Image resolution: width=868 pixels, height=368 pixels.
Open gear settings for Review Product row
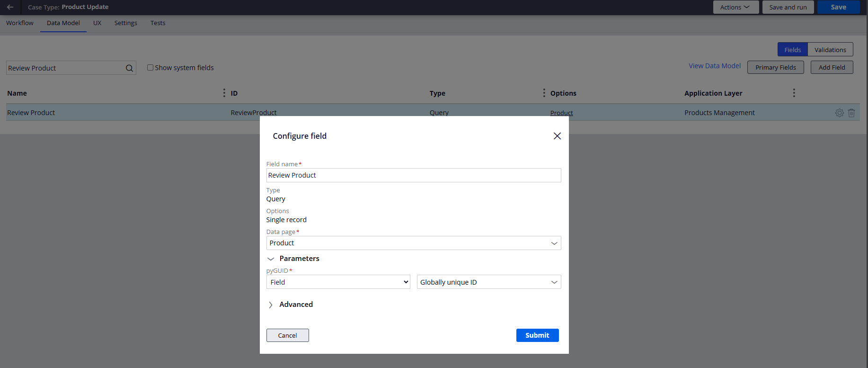click(839, 113)
